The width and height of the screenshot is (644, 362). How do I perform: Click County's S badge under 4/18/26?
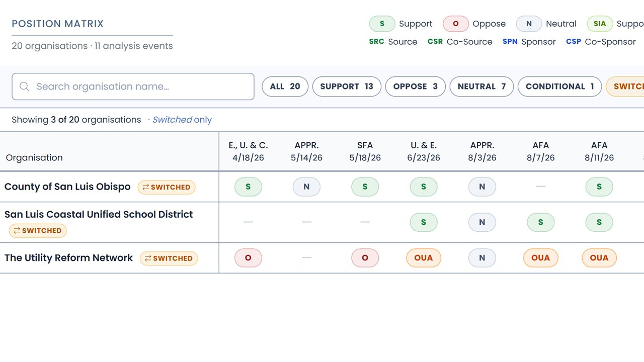point(248,187)
